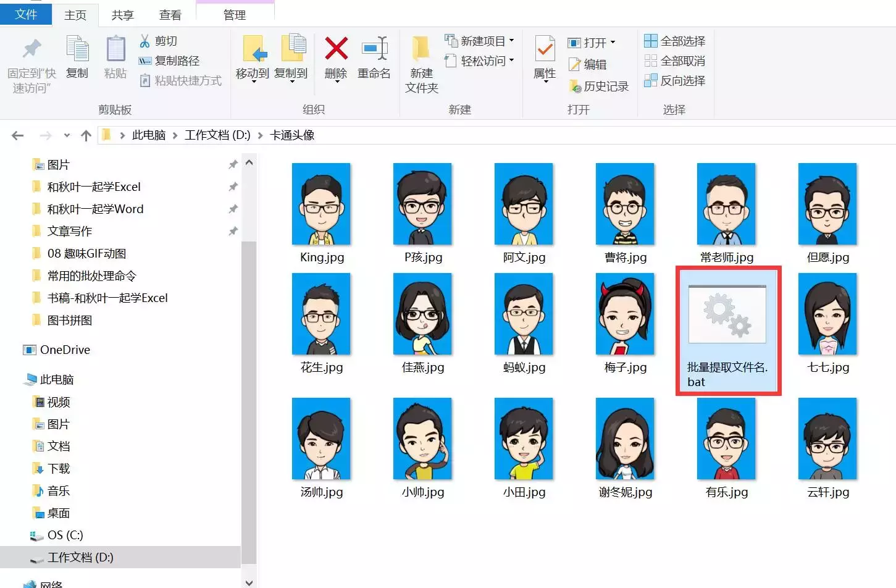Click the 属性 (Properties) icon
Screen dimensions: 896x588
(545, 49)
